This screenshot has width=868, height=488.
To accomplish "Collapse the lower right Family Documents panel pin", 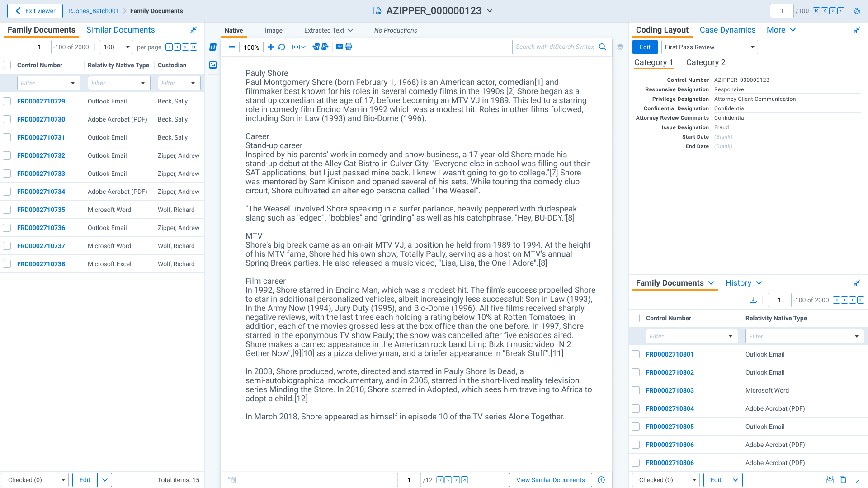I will [856, 283].
